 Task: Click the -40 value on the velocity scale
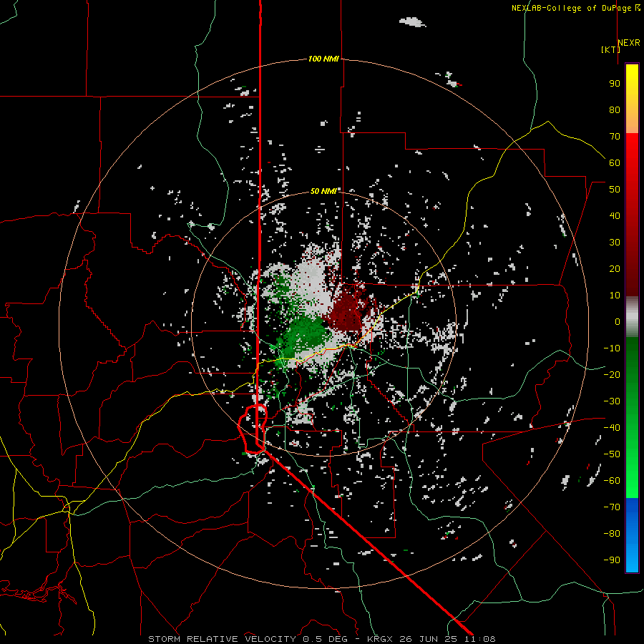click(612, 428)
